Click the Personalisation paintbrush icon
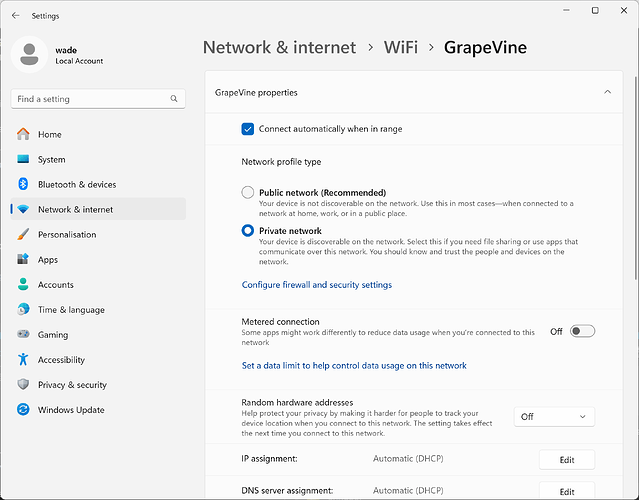639x500 pixels. coord(23,234)
